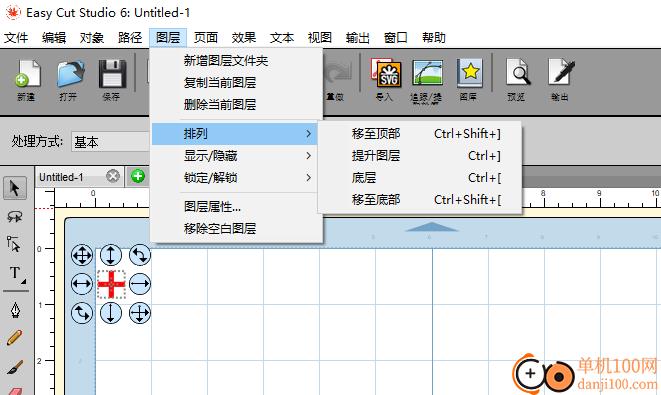The image size is (661, 395).
Task: Click the 输出 output cutter icon
Action: 560,73
